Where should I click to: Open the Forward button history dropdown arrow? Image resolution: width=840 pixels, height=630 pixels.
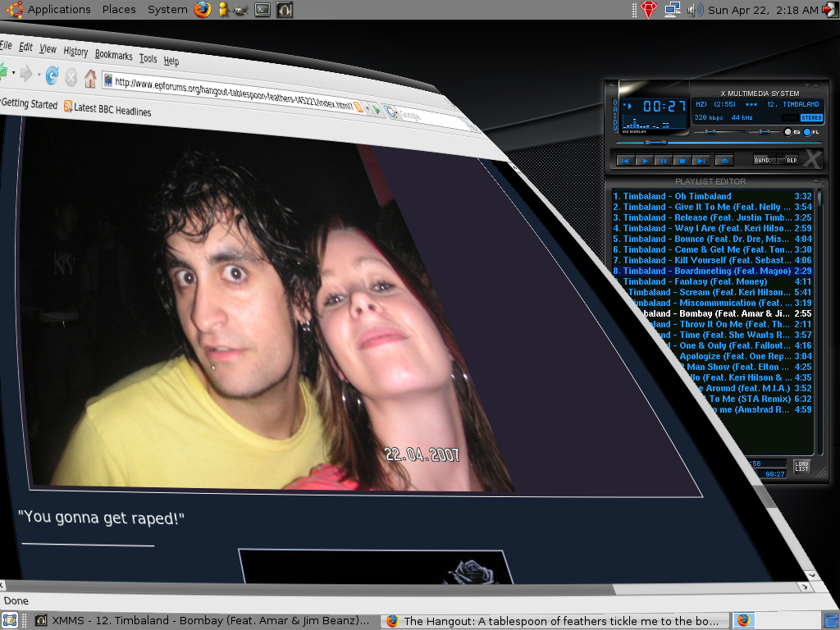pos(39,75)
